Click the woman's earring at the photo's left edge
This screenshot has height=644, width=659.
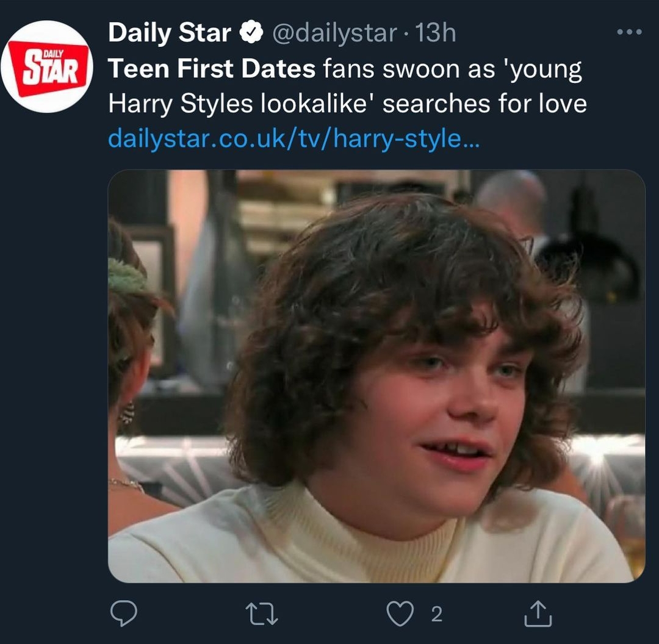(x=127, y=413)
